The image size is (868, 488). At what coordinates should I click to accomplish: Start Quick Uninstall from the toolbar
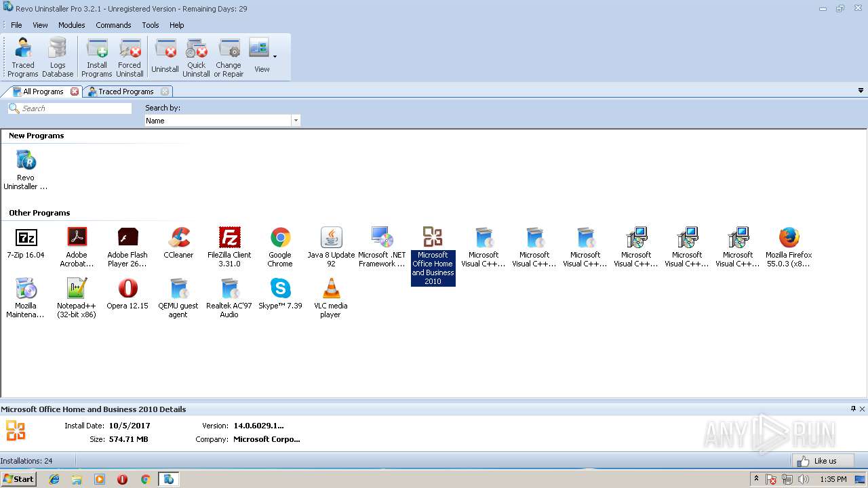click(x=196, y=58)
